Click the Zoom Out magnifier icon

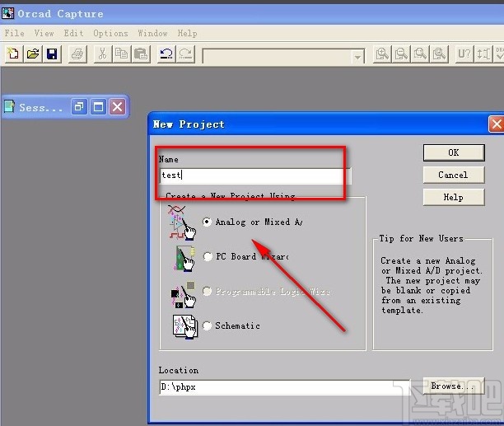point(401,54)
